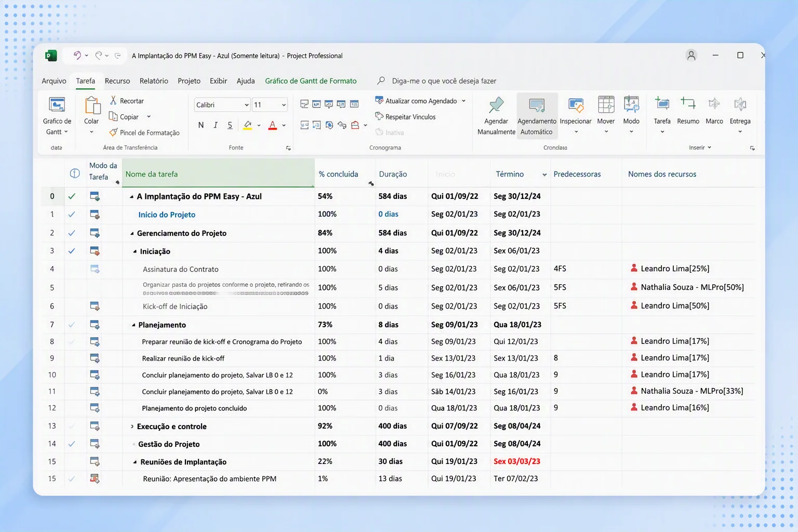
Task: Open the font size 11 combo box
Action: (x=270, y=105)
